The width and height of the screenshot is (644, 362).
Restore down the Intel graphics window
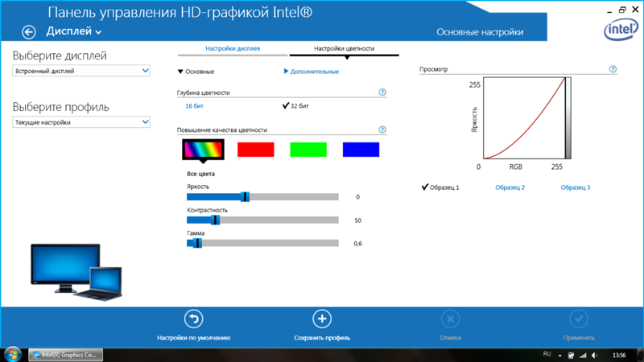click(x=622, y=10)
